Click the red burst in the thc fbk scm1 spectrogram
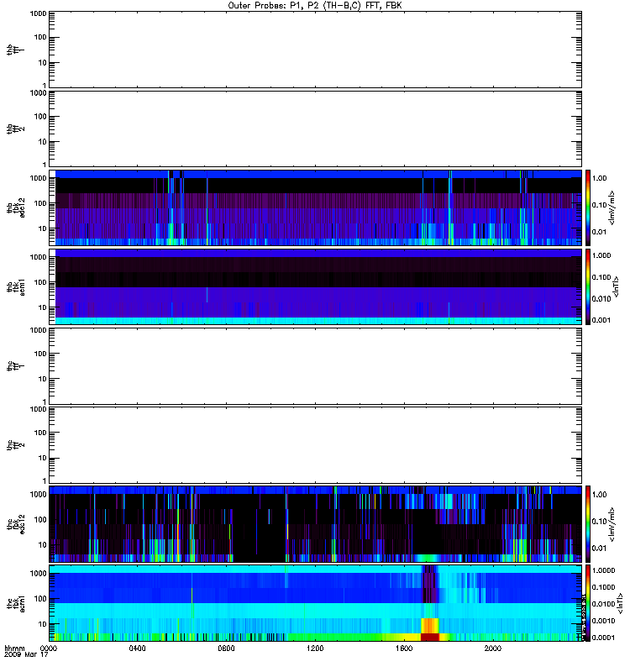This screenshot has width=630, height=672. (430, 637)
